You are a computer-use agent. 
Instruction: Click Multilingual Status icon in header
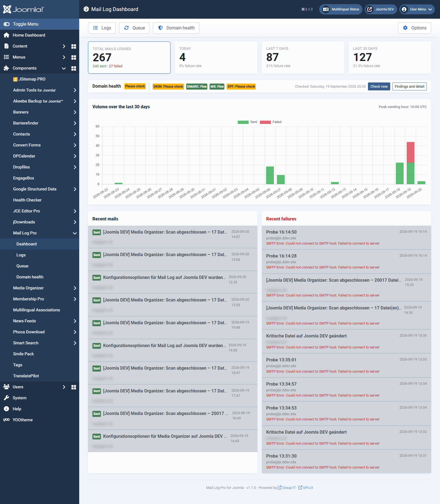point(326,9)
